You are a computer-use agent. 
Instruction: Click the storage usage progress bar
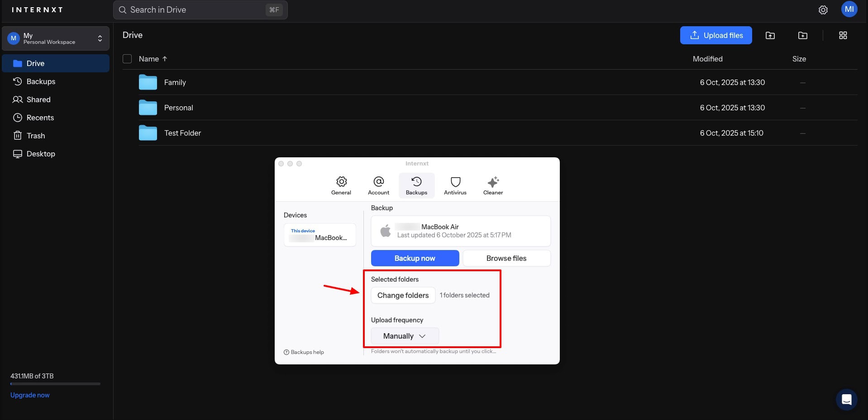56,384
